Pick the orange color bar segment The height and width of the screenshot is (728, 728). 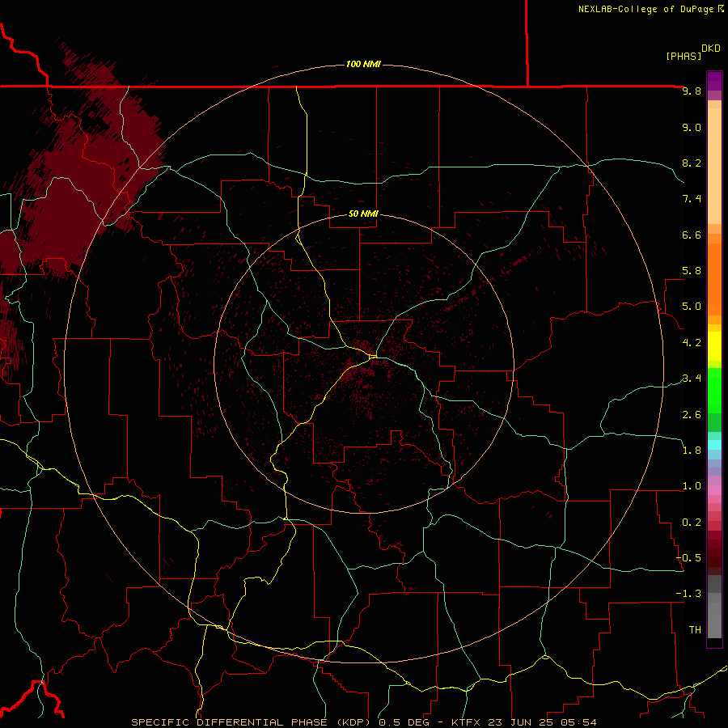point(714,279)
